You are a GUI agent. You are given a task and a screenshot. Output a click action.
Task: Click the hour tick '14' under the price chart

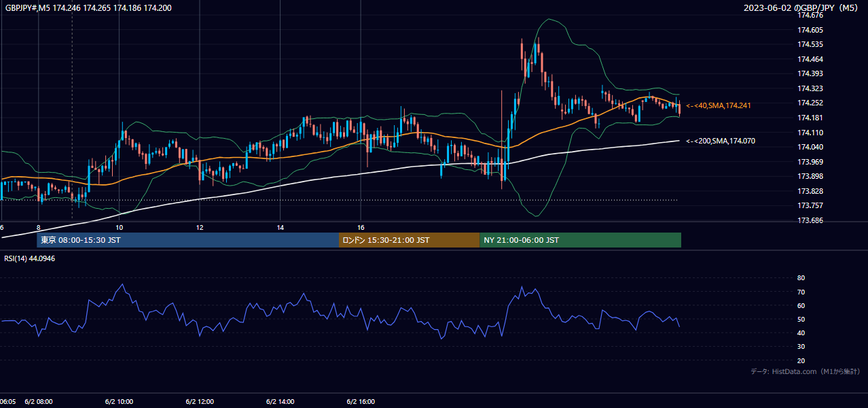tap(281, 227)
